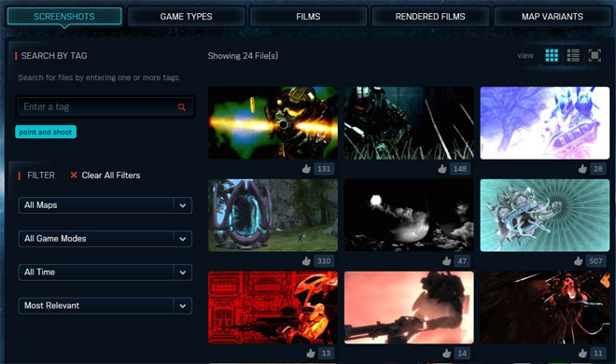Image resolution: width=616 pixels, height=364 pixels.
Task: Open the Screenshots tab
Action: pyautogui.click(x=64, y=17)
